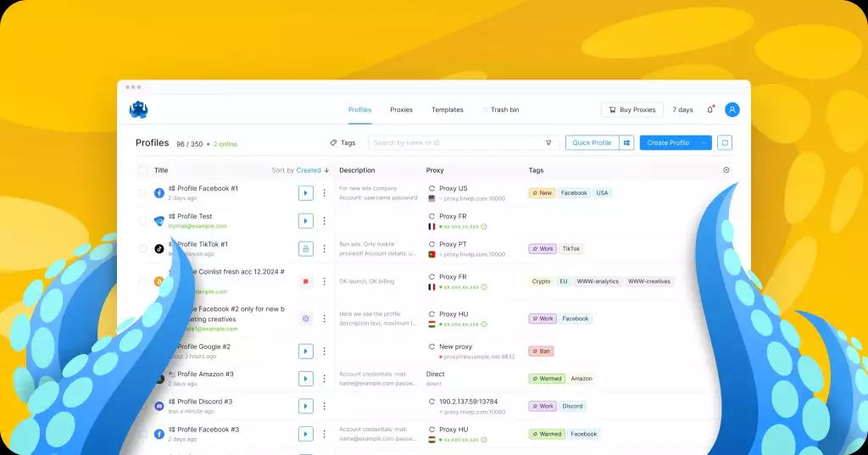Image resolution: width=868 pixels, height=455 pixels.
Task: Click the octopus logo in header
Action: tap(138, 109)
